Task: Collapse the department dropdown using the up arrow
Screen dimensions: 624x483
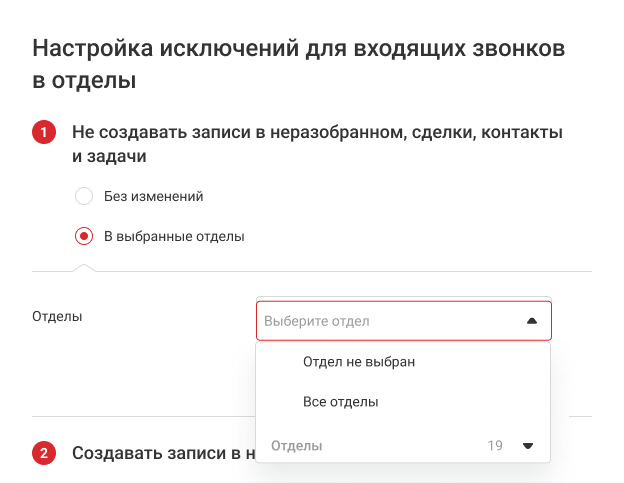Action: click(x=531, y=321)
